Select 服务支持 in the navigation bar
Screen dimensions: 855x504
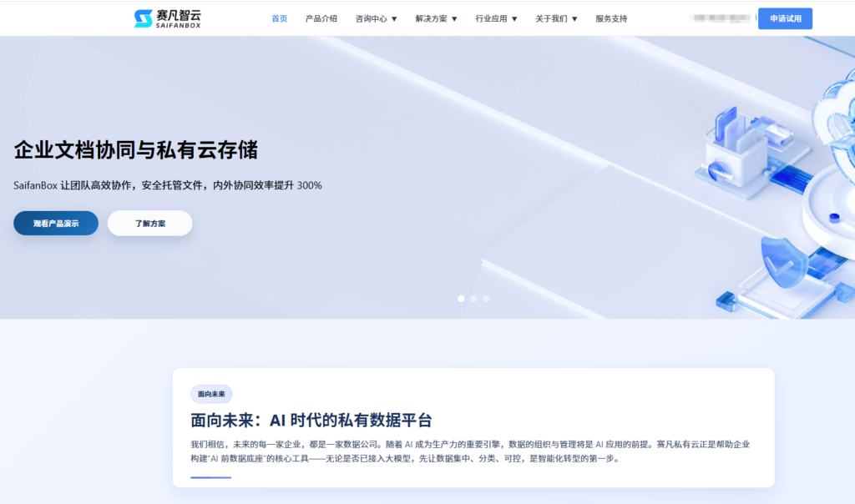click(611, 18)
